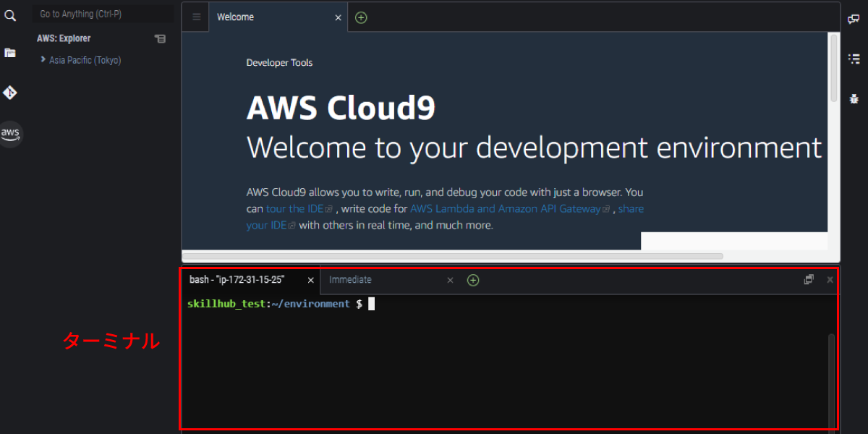Click the Go to Anything search field
This screenshot has height=434, width=868.
click(103, 14)
